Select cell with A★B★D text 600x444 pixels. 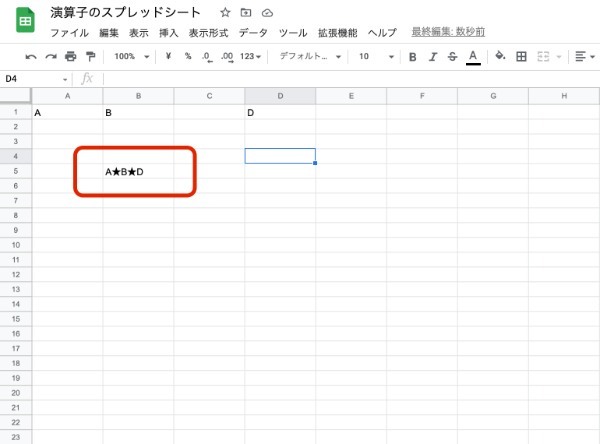(138, 171)
